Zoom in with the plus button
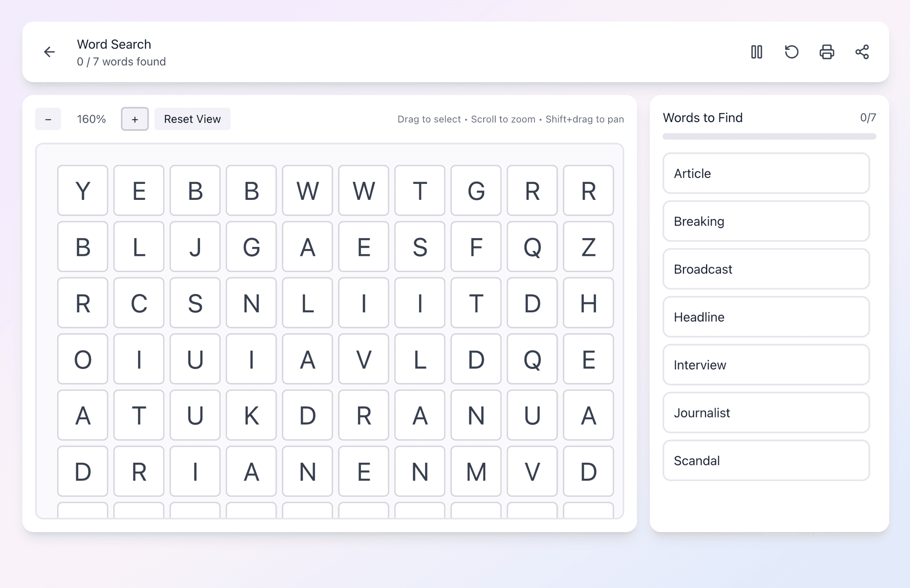This screenshot has width=910, height=588. click(135, 119)
